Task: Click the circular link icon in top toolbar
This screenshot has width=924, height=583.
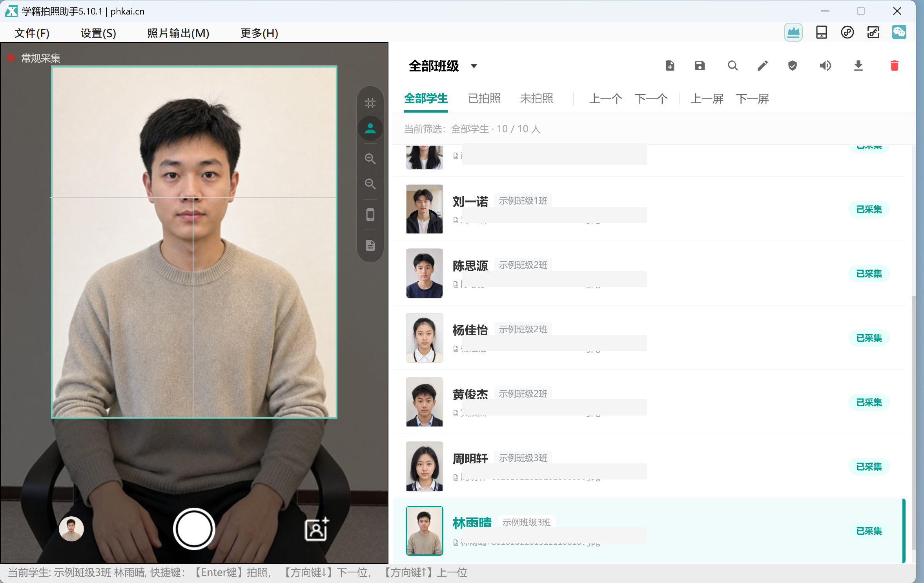Action: (x=847, y=33)
